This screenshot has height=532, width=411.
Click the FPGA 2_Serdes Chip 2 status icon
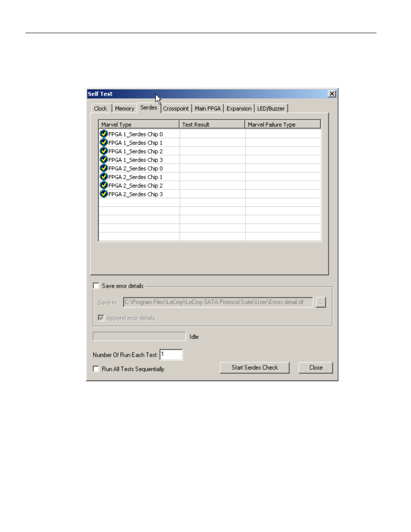[x=103, y=186]
